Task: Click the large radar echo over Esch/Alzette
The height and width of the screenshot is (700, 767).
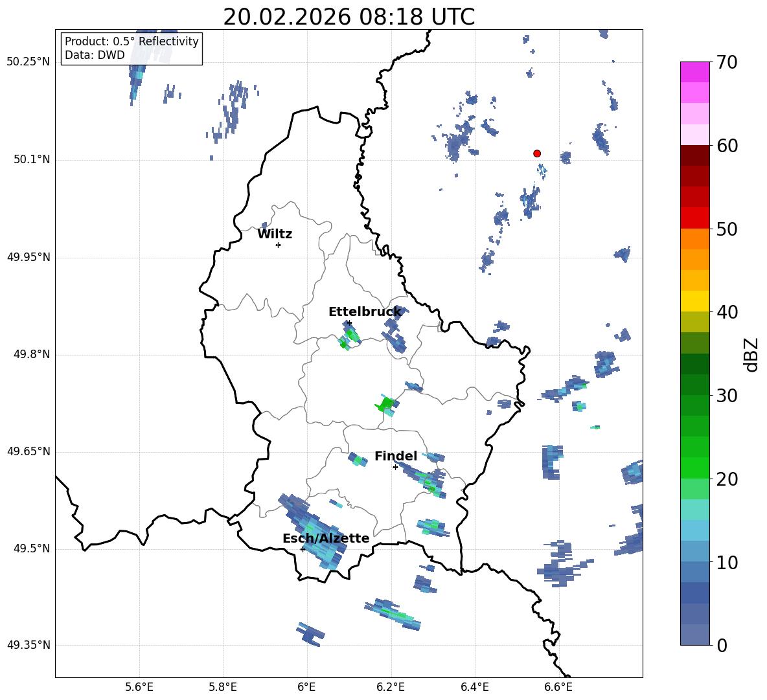Action: pos(312,532)
